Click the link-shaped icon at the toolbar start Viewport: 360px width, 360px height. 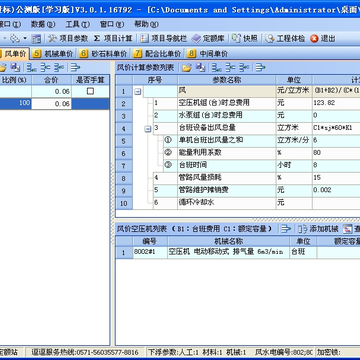point(14,38)
